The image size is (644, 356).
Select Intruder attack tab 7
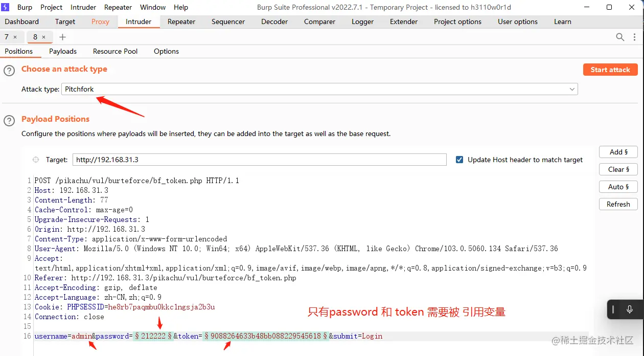(x=7, y=37)
